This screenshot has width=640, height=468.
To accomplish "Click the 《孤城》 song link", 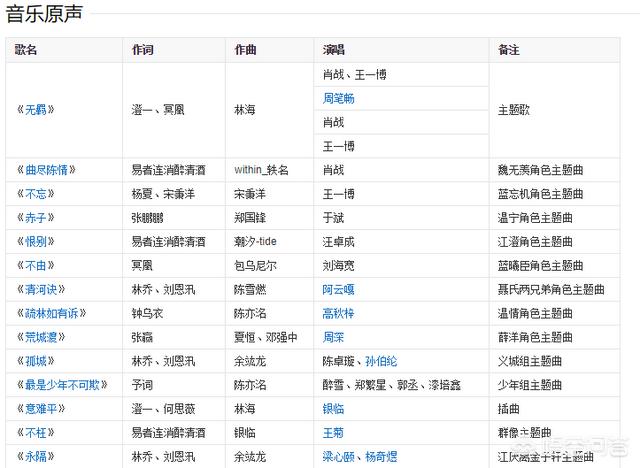I will point(34,361).
